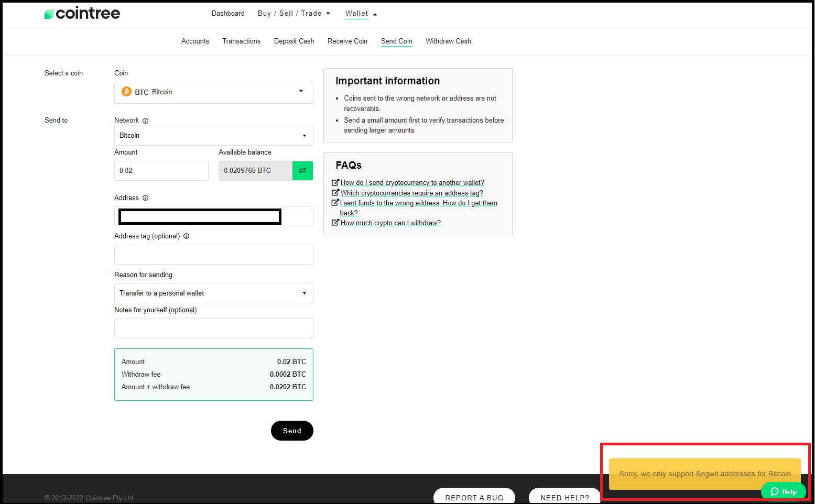The height and width of the screenshot is (504, 815).
Task: Click the Address tag (optional) input field
Action: tap(214, 255)
